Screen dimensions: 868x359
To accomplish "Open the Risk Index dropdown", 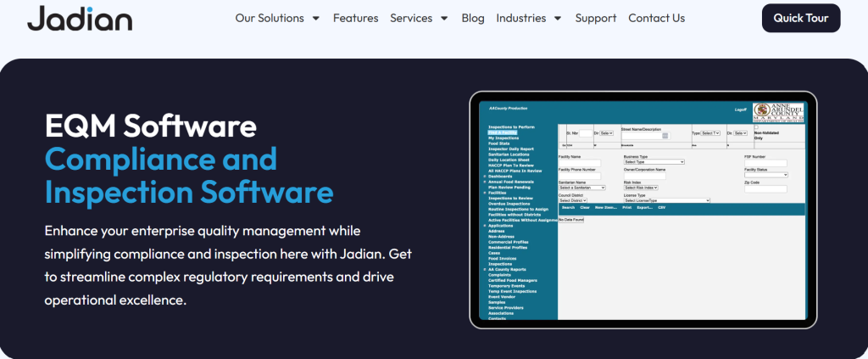I will [x=641, y=188].
